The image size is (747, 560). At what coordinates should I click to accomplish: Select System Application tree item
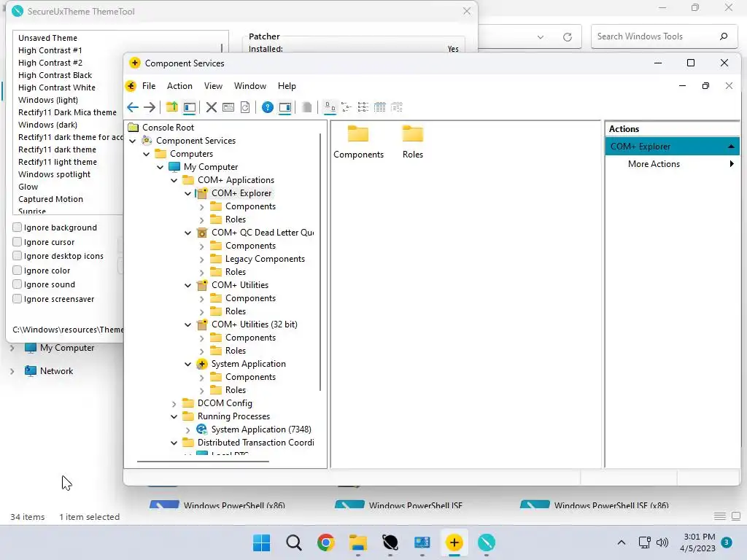click(248, 364)
